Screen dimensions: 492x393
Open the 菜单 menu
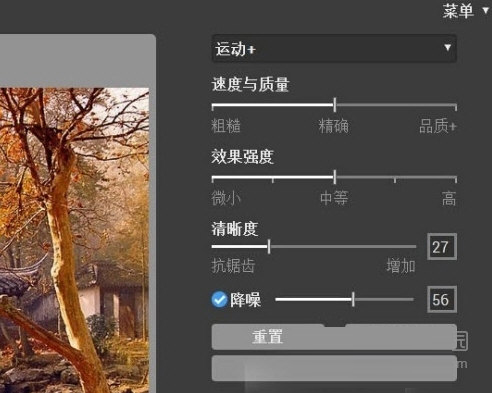click(465, 11)
